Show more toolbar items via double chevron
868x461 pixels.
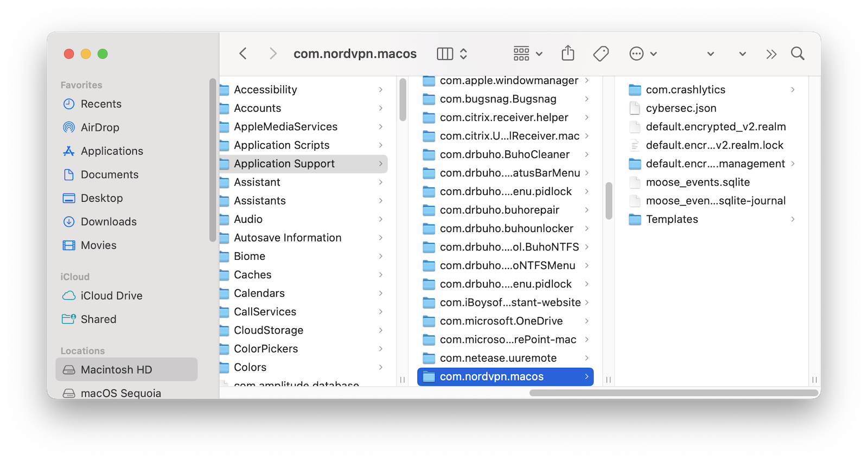(771, 54)
